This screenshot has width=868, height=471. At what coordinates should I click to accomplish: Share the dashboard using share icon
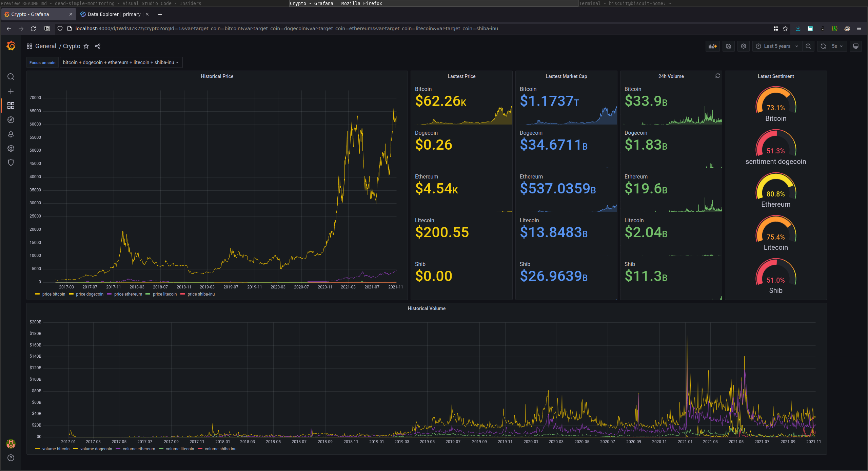98,46
